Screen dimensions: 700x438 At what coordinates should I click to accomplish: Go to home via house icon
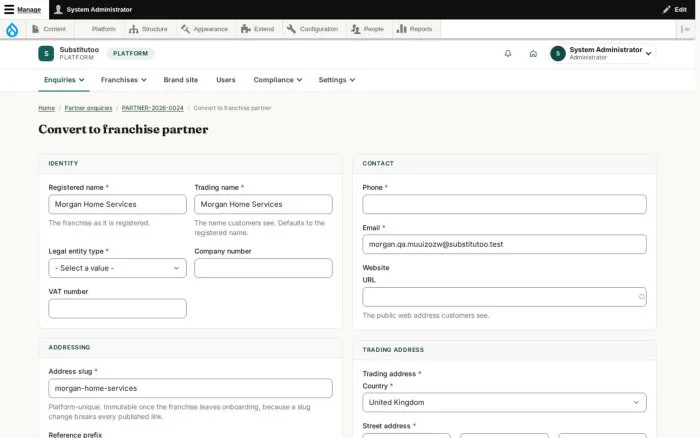point(533,54)
